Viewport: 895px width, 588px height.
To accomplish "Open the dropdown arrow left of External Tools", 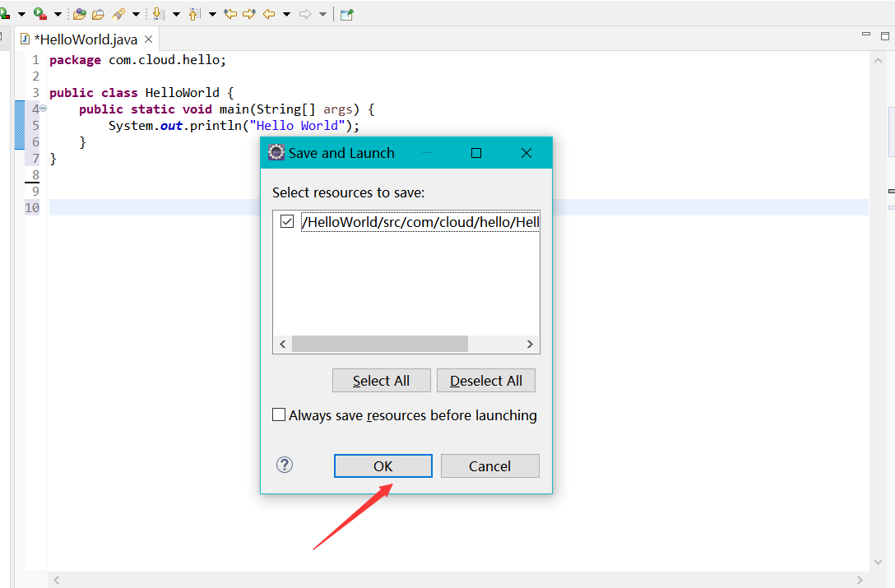I will 21,14.
